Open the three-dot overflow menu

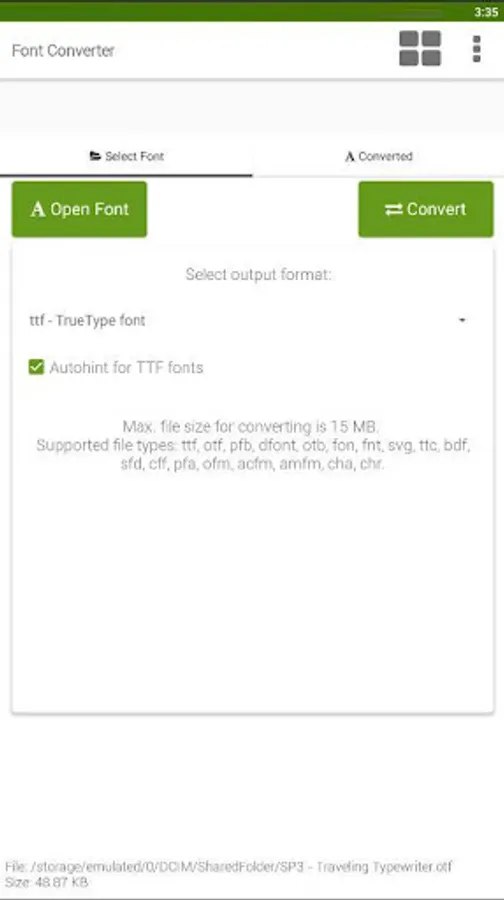476,49
